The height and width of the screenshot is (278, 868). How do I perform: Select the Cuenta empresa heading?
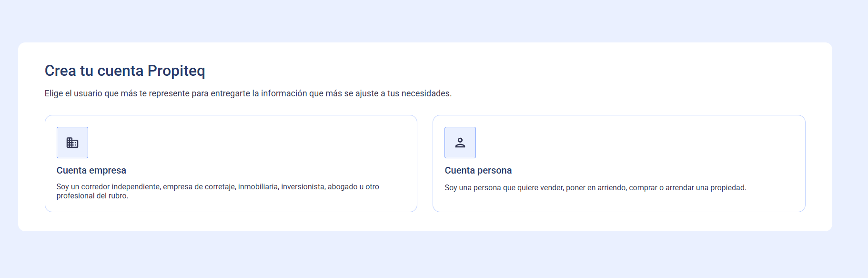tap(91, 170)
